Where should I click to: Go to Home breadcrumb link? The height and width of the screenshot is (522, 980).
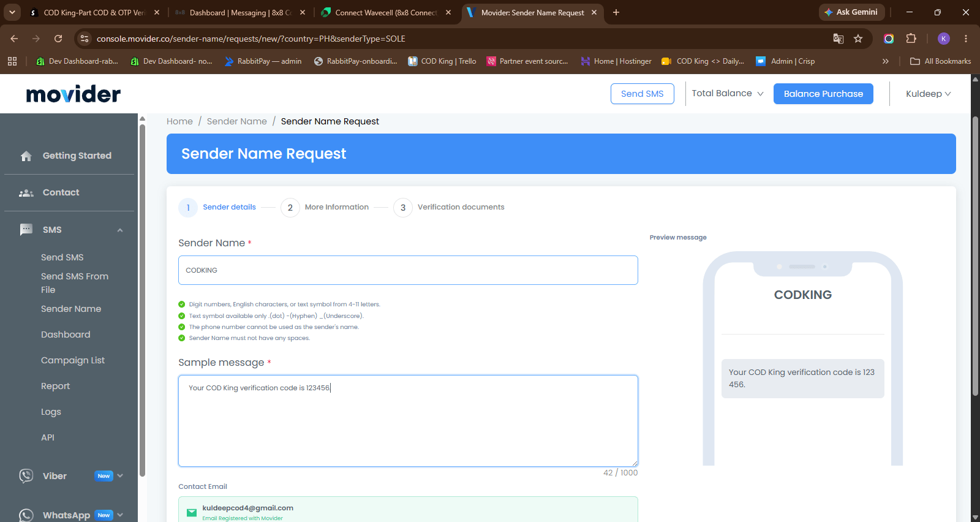(179, 121)
